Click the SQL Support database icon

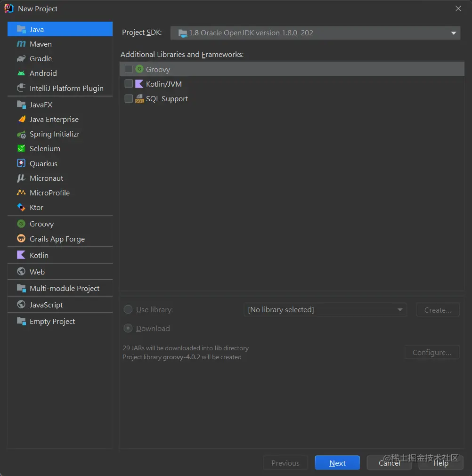(139, 99)
